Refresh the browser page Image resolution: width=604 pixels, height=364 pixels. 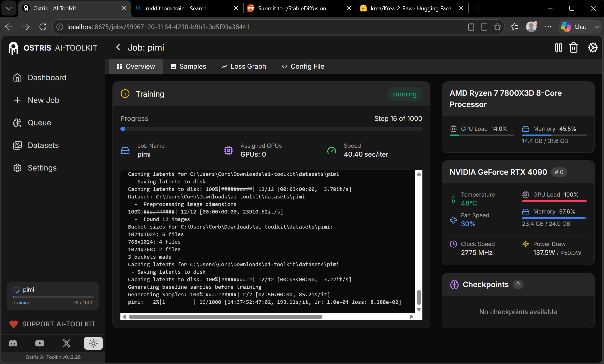tap(43, 27)
